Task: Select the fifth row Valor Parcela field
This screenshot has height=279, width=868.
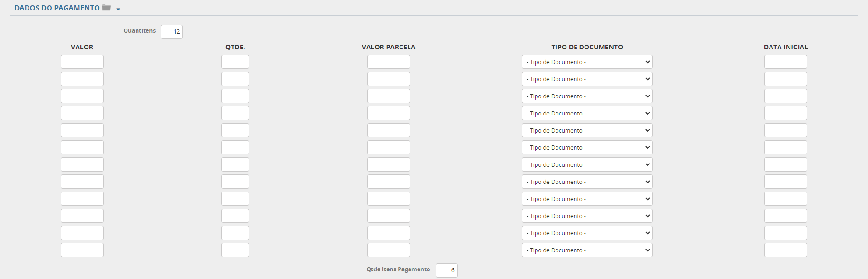Action: click(389, 131)
